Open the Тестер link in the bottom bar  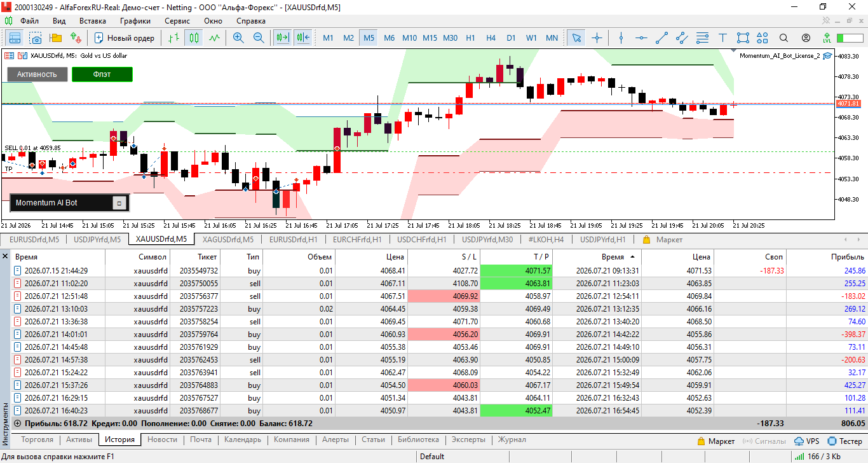tap(844, 441)
